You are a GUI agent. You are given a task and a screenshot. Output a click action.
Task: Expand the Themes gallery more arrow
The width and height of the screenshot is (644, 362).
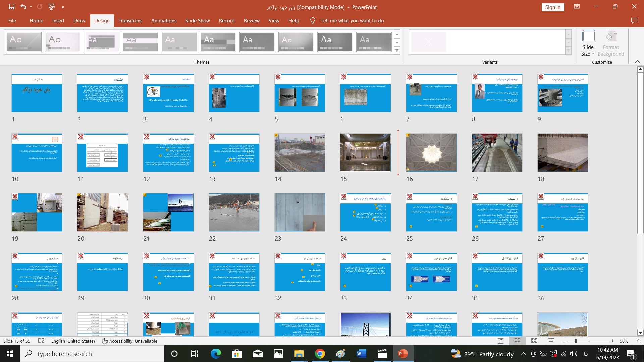(397, 51)
